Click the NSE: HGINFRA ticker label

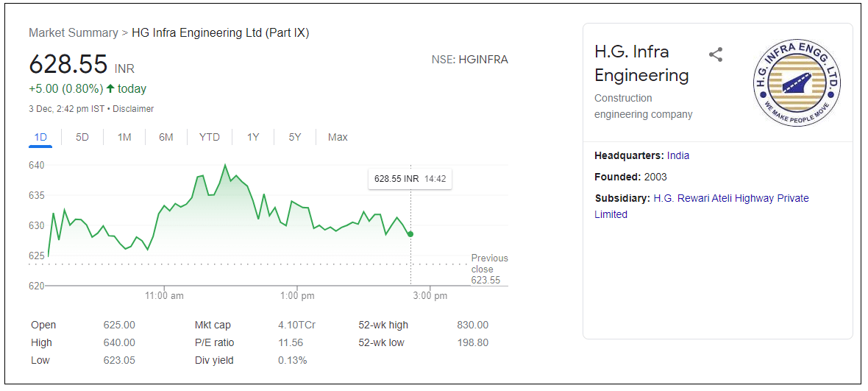pos(469,60)
